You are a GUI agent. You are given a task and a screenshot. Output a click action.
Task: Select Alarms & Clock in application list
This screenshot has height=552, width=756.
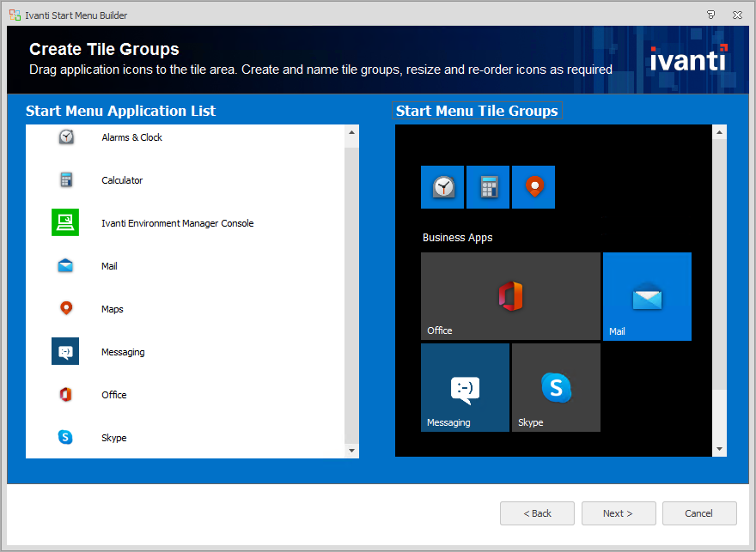point(131,137)
